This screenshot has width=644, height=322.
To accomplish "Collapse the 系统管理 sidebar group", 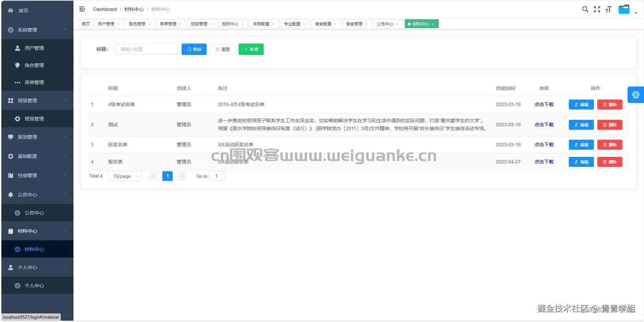I will [37, 30].
